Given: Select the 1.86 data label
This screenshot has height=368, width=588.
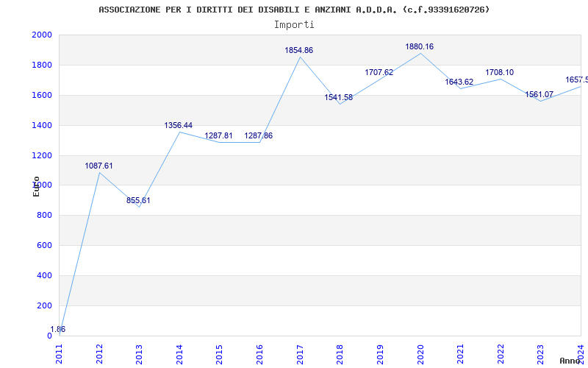Looking at the screenshot, I should tap(58, 329).
